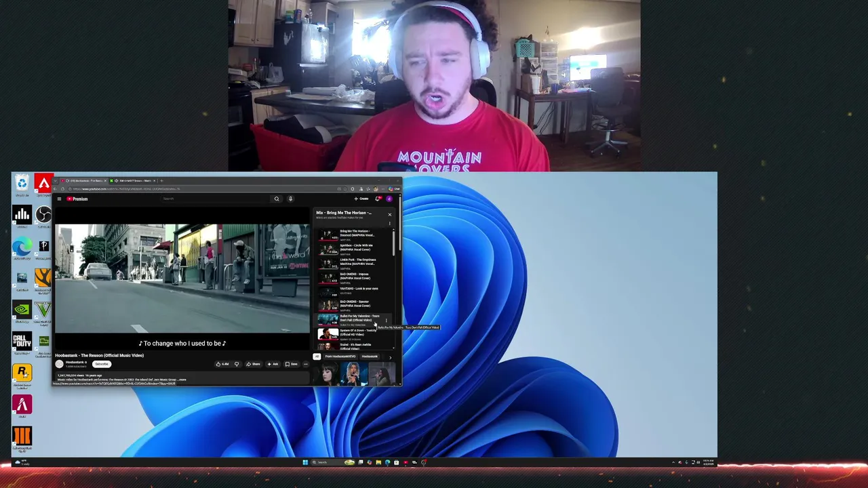
Task: Open more actions menu under video
Action: [x=305, y=364]
